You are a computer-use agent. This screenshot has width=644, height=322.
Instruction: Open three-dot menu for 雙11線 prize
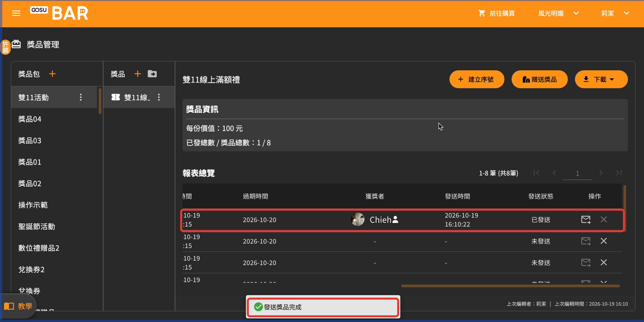pos(159,97)
